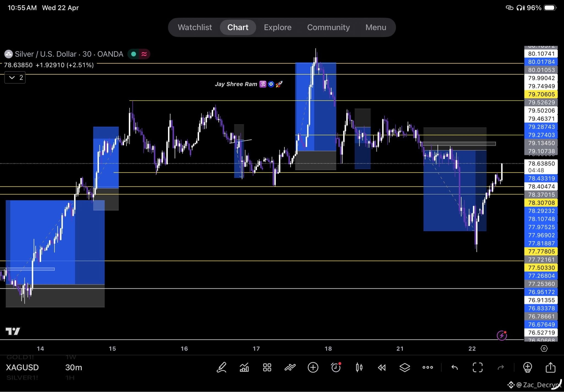Image resolution: width=564 pixels, height=392 pixels.
Task: Redo action with forward arrow
Action: click(x=501, y=367)
